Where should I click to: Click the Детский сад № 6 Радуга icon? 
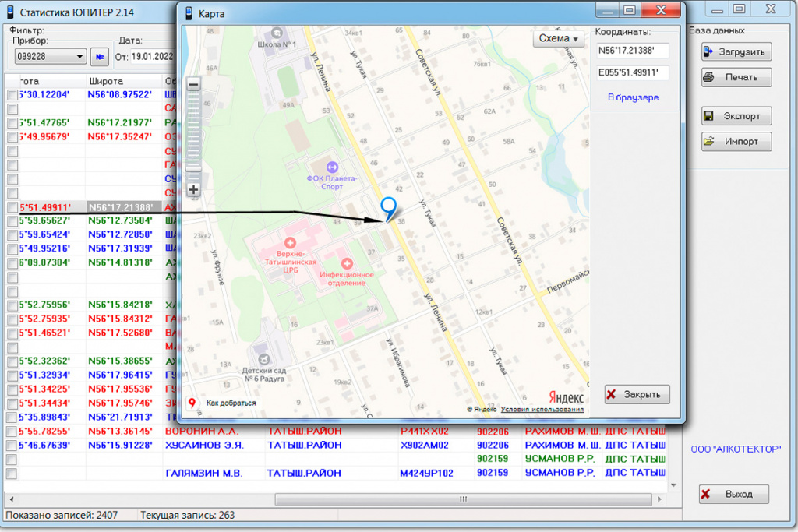pos(263,359)
